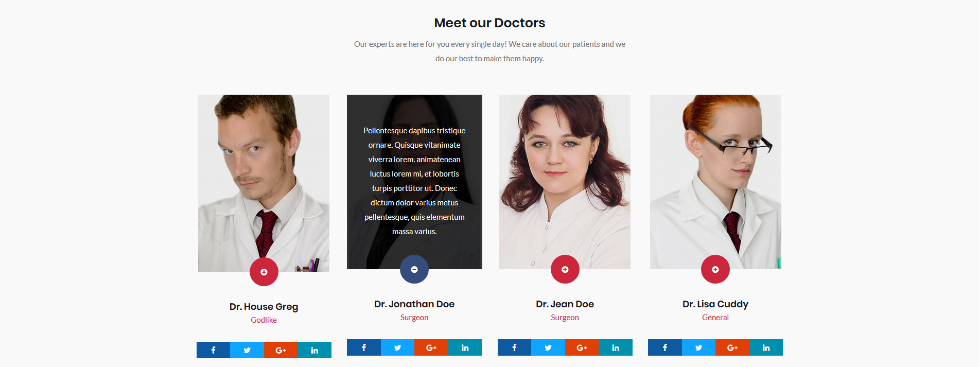This screenshot has height=367, width=980.
Task: Open Dr. House Greg's Facebook link
Action: tap(213, 350)
